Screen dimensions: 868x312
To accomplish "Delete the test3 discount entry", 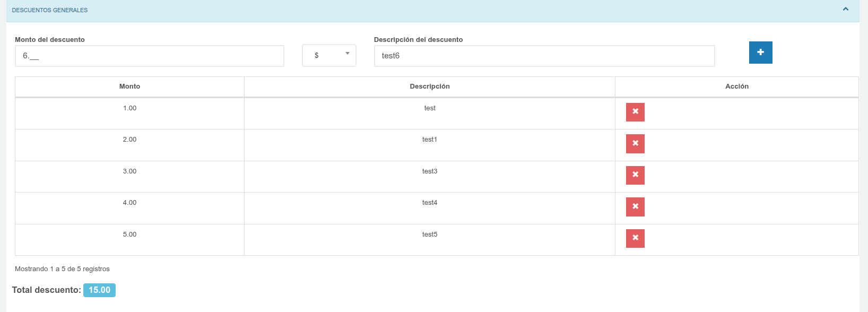I will [635, 175].
